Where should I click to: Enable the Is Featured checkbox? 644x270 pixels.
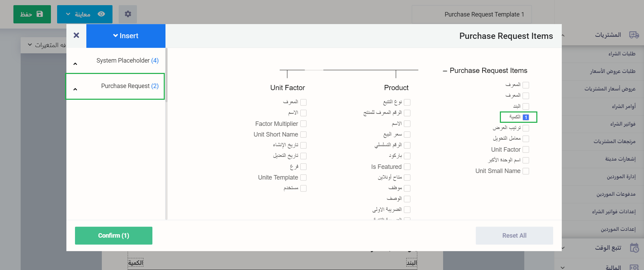click(407, 167)
